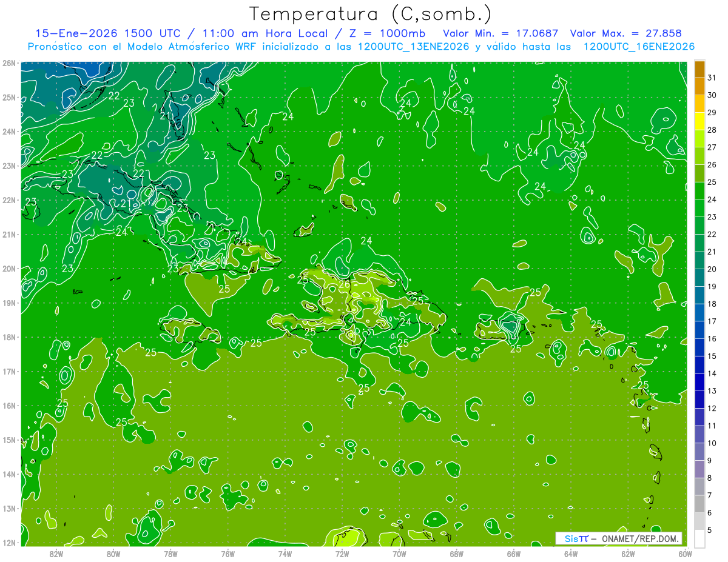Click the 76W longitude axis label
The height and width of the screenshot is (562, 728).
tap(227, 554)
